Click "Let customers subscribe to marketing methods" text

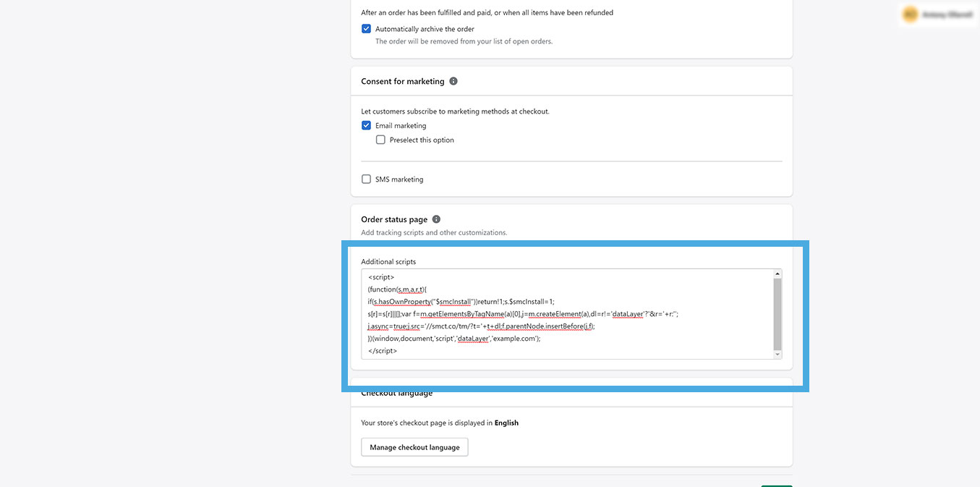(455, 111)
